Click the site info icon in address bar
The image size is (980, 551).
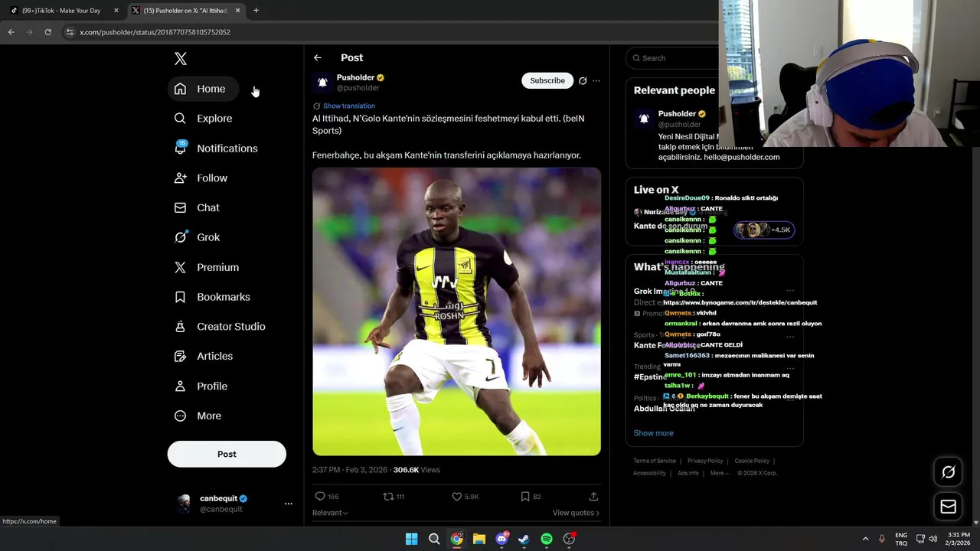click(x=70, y=32)
